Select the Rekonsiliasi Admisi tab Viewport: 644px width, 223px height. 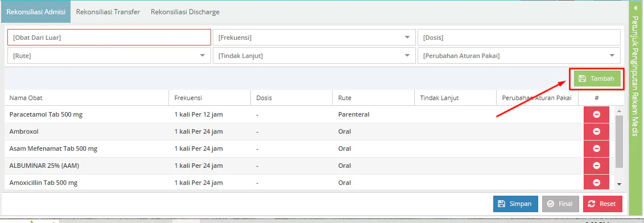pyautogui.click(x=36, y=12)
